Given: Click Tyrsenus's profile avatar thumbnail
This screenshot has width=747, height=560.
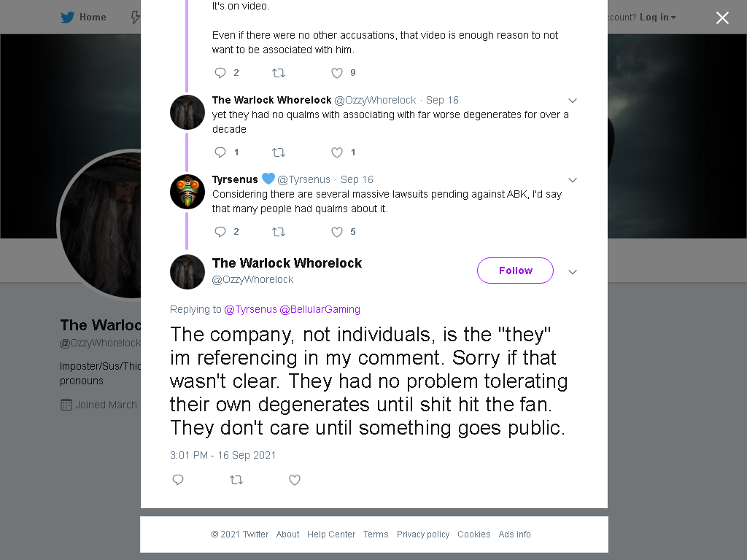Looking at the screenshot, I should (187, 192).
